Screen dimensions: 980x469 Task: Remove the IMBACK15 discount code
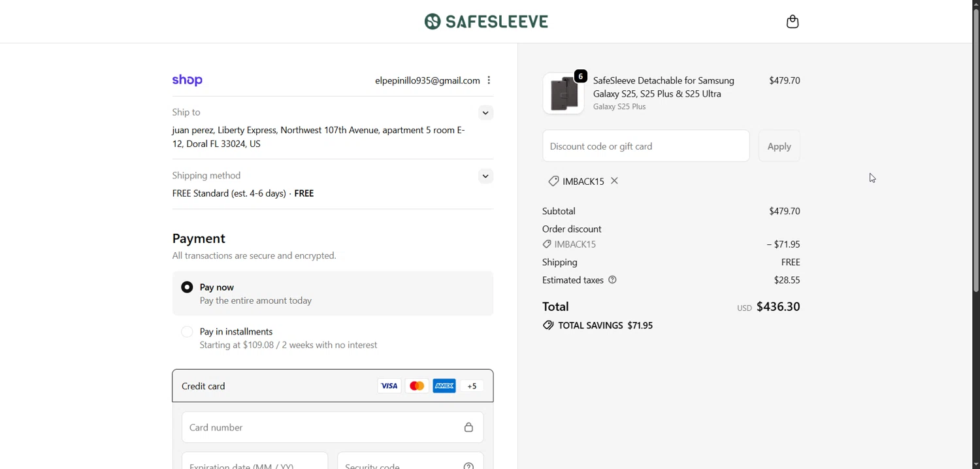tap(615, 181)
